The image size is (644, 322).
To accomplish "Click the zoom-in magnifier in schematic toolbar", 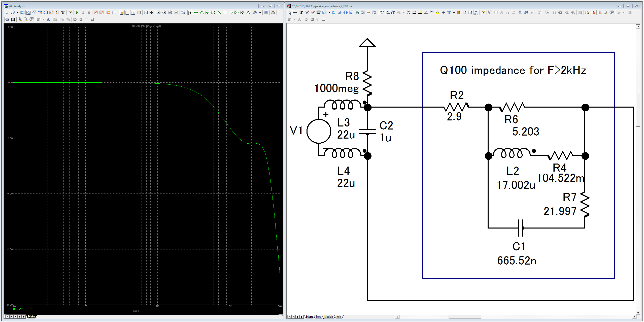I will point(600,13).
